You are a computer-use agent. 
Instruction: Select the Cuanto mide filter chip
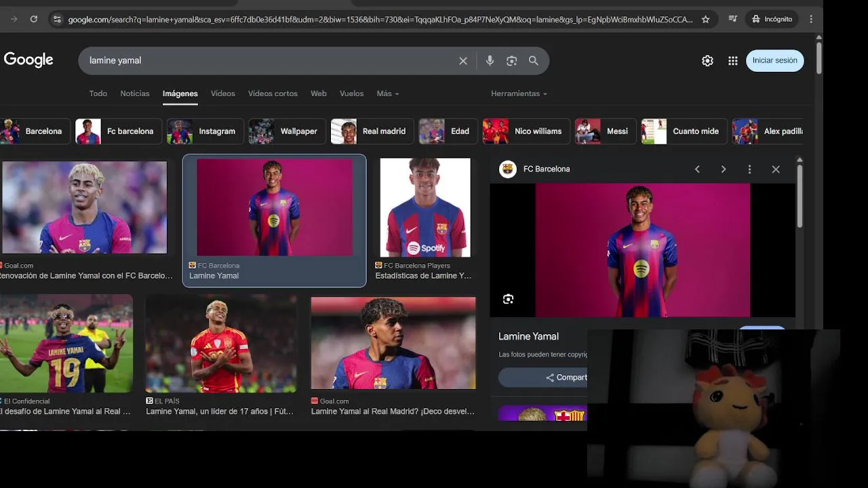(x=684, y=131)
